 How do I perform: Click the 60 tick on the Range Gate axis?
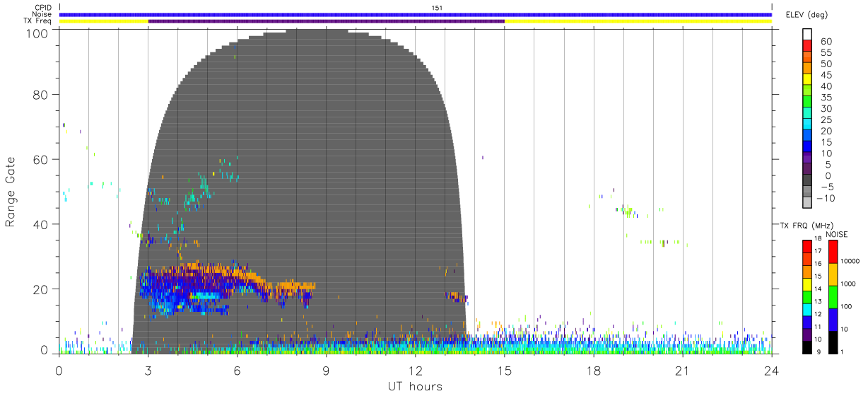[x=42, y=159]
